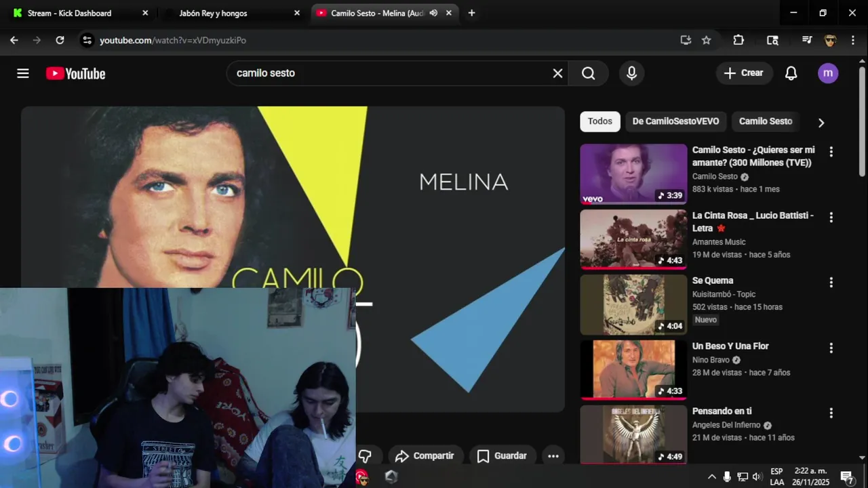Screen dimensions: 868x488
Task: Open the browser three-dot menu
Action: [x=852, y=40]
